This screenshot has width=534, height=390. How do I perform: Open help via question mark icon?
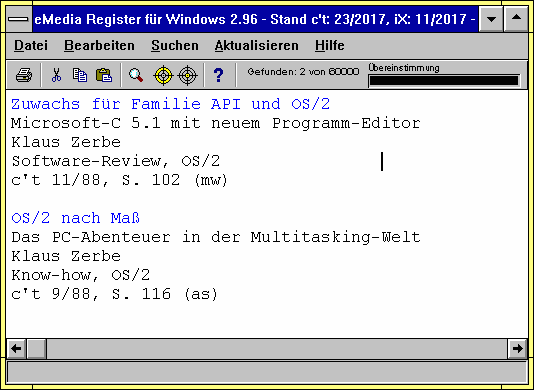click(218, 75)
